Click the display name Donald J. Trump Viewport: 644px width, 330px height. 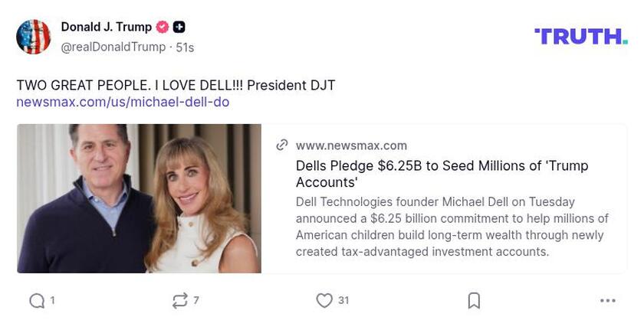(107, 27)
